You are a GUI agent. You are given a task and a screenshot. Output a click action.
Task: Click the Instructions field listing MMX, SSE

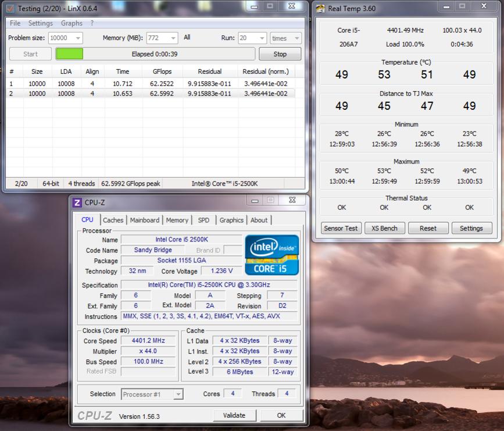click(x=209, y=316)
